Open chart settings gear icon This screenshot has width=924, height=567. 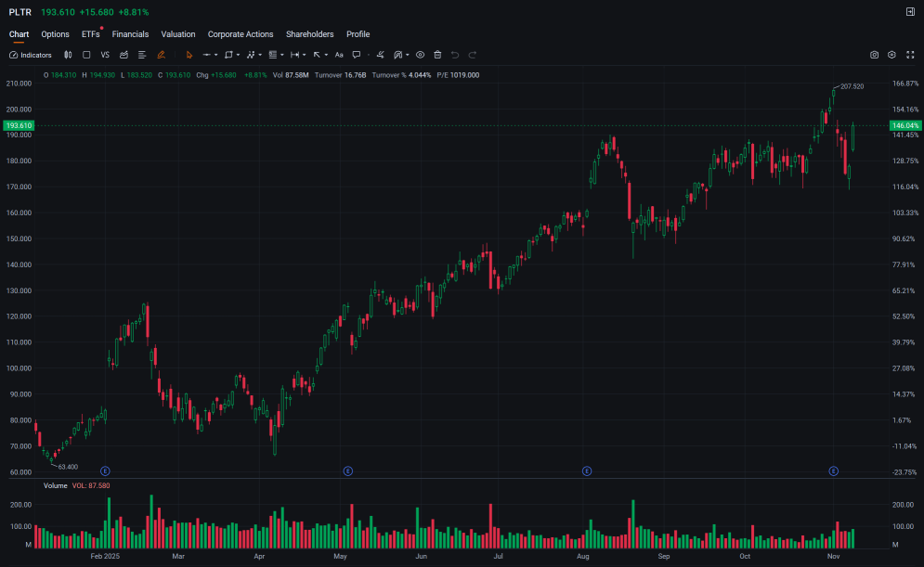pos(892,55)
